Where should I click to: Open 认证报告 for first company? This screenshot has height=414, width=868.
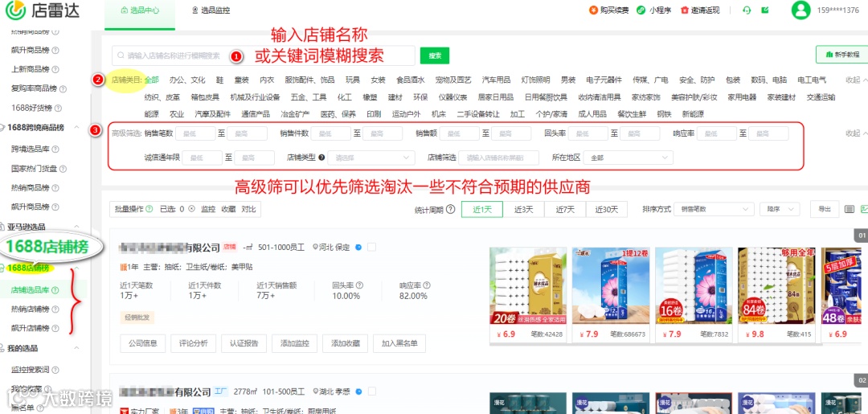click(244, 343)
